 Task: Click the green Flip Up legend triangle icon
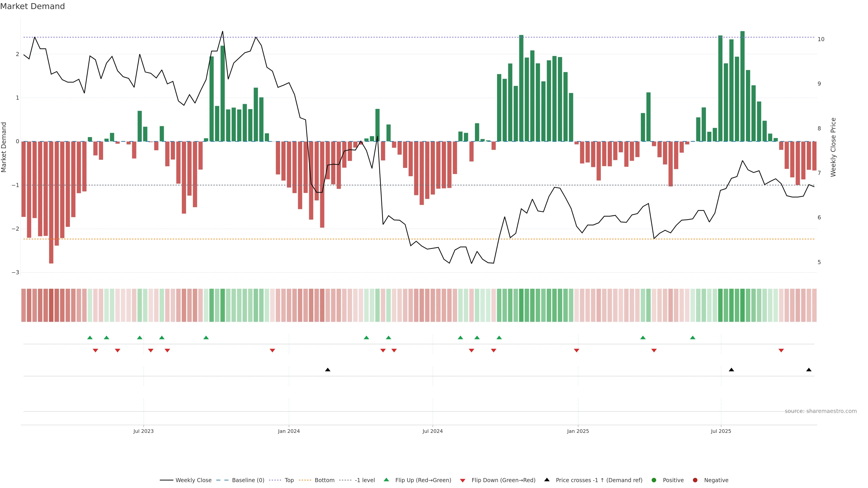pos(387,480)
